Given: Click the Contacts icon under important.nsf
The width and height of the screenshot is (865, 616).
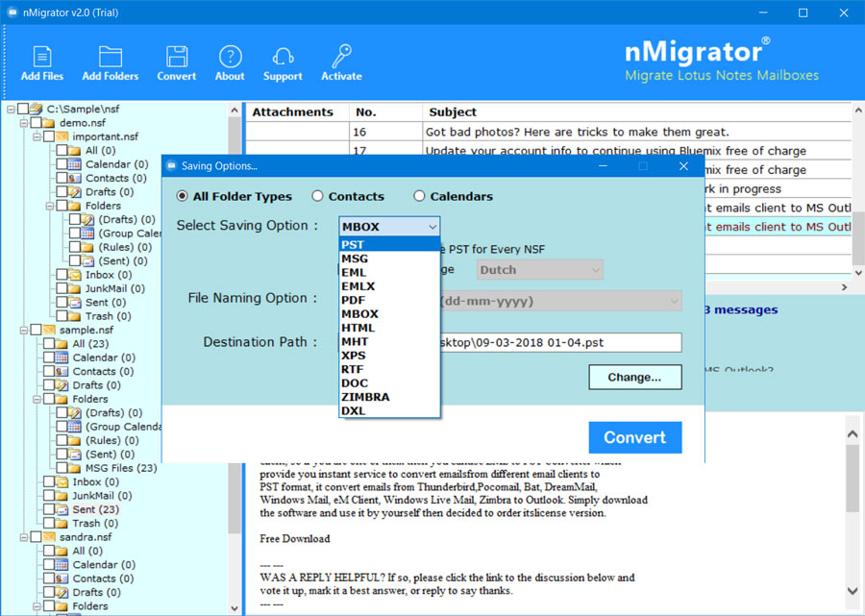Looking at the screenshot, I should point(74,178).
